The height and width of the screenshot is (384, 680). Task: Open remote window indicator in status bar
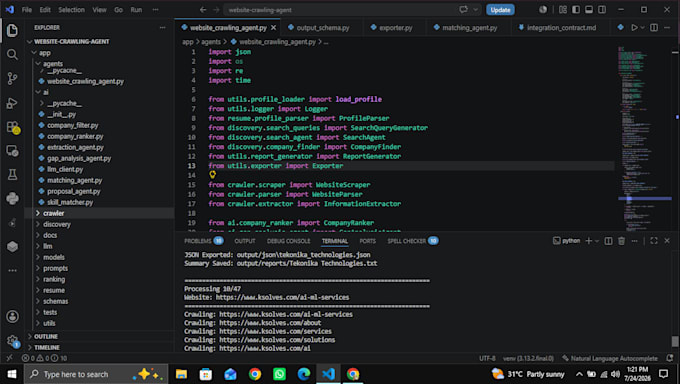tap(9, 358)
